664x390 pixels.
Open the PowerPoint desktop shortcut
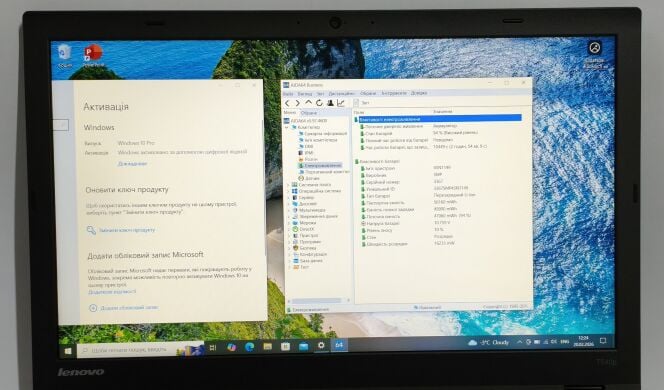tap(93, 55)
